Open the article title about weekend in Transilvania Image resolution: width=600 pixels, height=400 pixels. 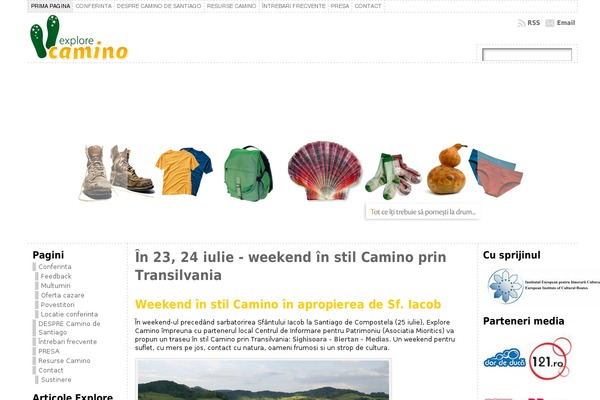click(x=290, y=266)
